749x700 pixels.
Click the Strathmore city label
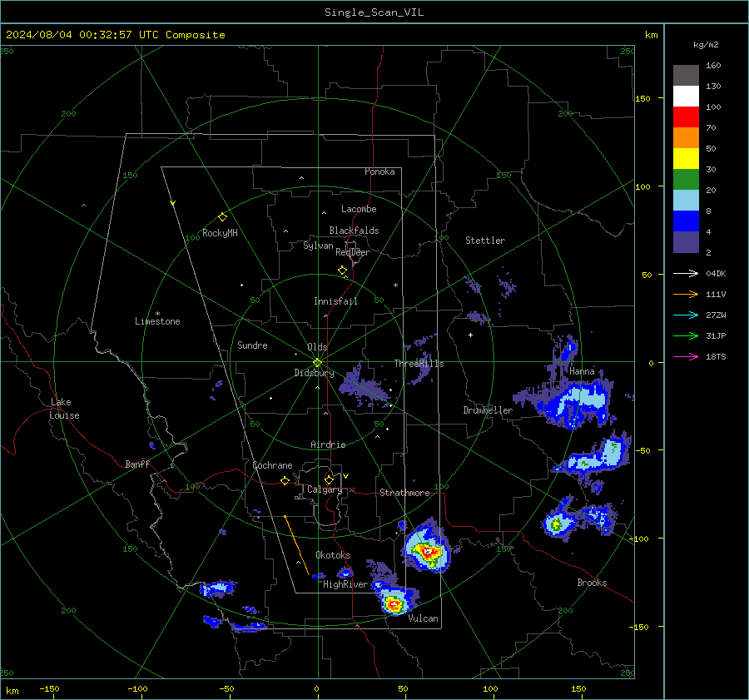(x=404, y=493)
